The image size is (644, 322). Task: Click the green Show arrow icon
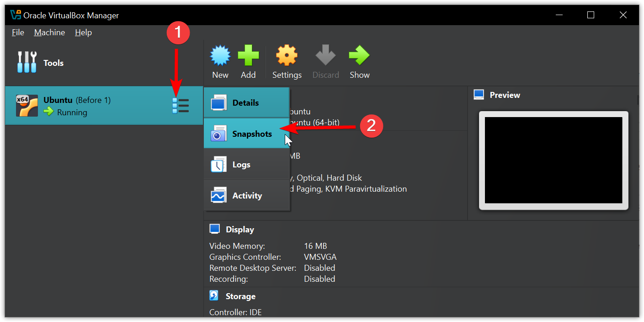[x=359, y=56]
